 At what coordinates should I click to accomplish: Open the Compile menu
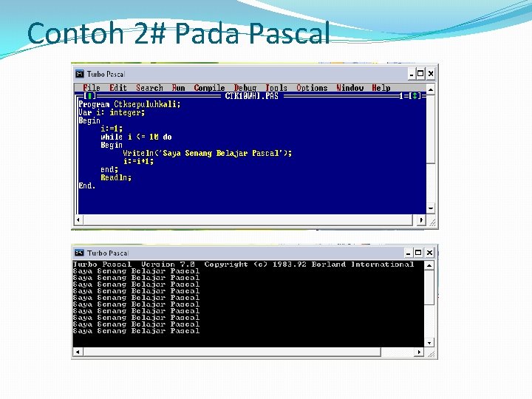pos(209,88)
